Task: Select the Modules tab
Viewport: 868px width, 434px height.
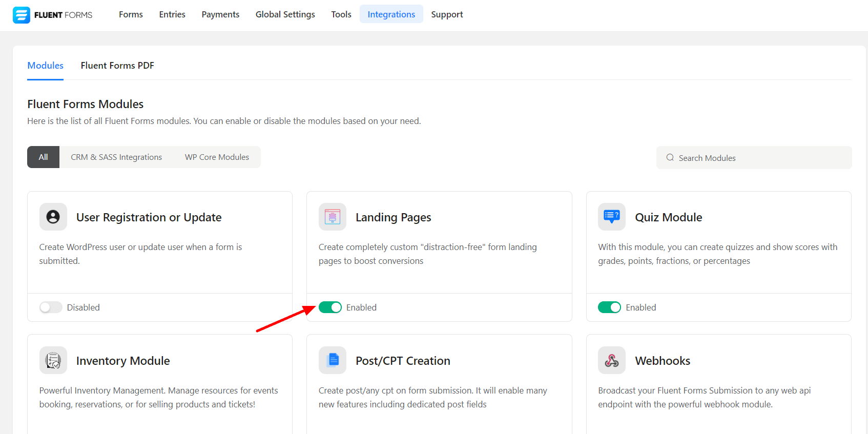Action: (45, 66)
